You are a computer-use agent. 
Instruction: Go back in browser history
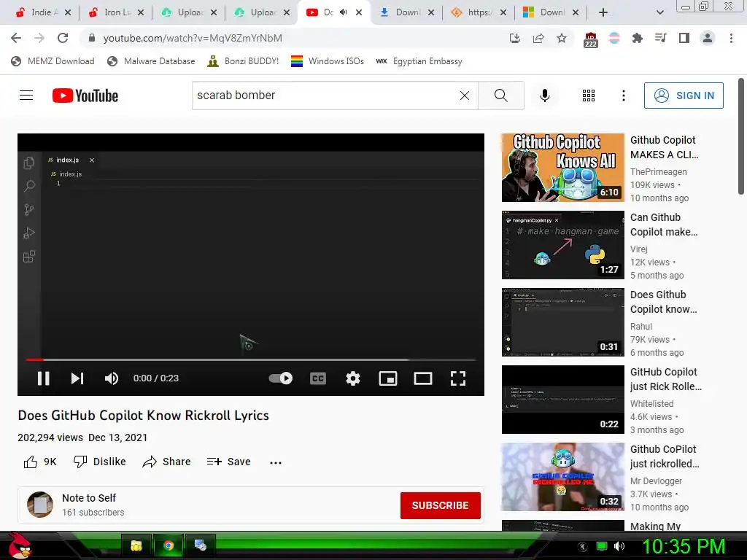coord(16,38)
